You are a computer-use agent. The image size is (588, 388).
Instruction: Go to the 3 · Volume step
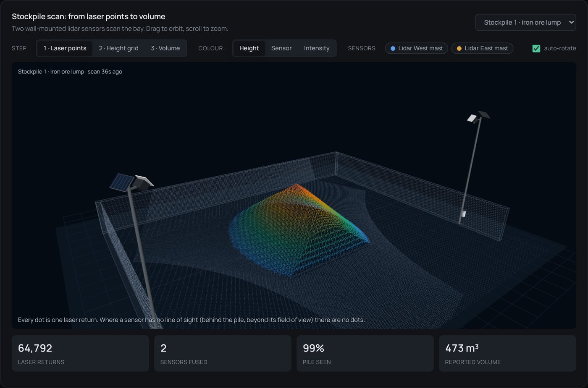[165, 48]
